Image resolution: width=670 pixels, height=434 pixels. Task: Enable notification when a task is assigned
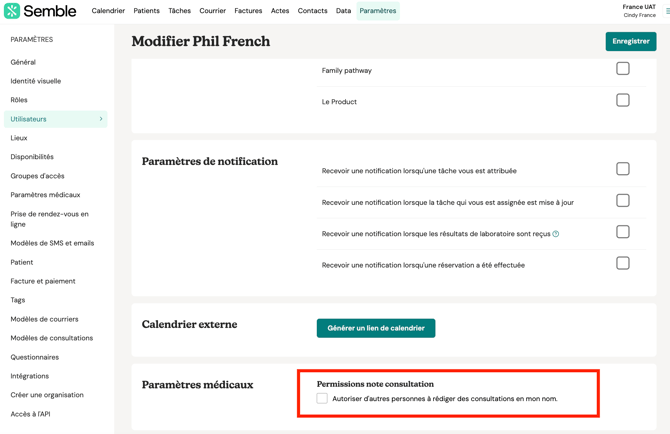click(623, 169)
